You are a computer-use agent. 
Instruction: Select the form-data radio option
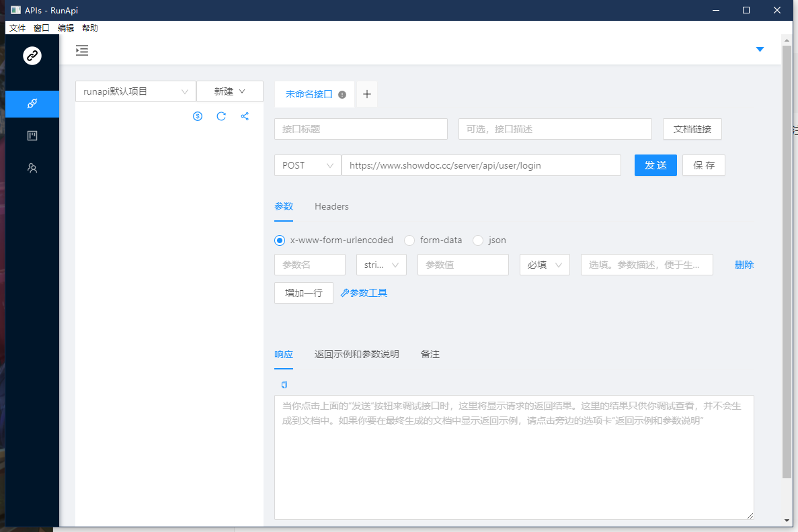(409, 240)
